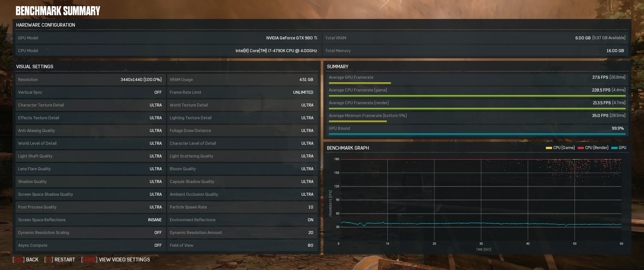Click the F5 Restart button
The image size is (644, 270).
60,259
